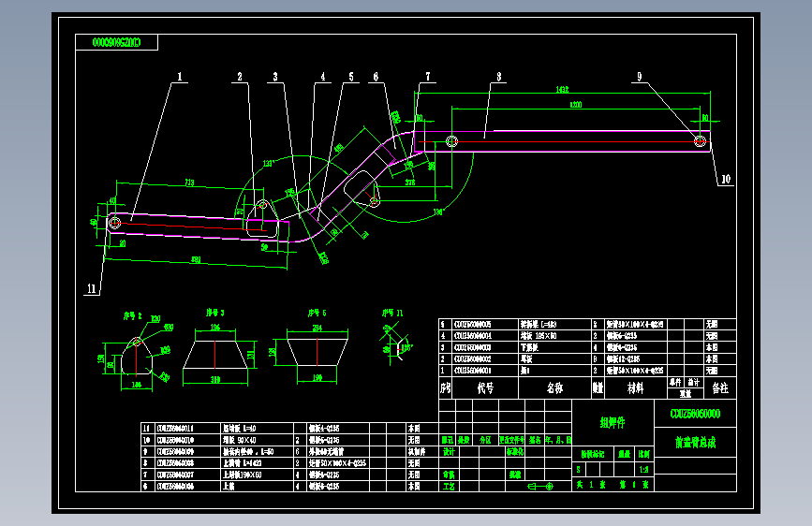812x526 pixels.
Task: Click the 713 dimension on lower arm
Action: pyautogui.click(x=189, y=183)
